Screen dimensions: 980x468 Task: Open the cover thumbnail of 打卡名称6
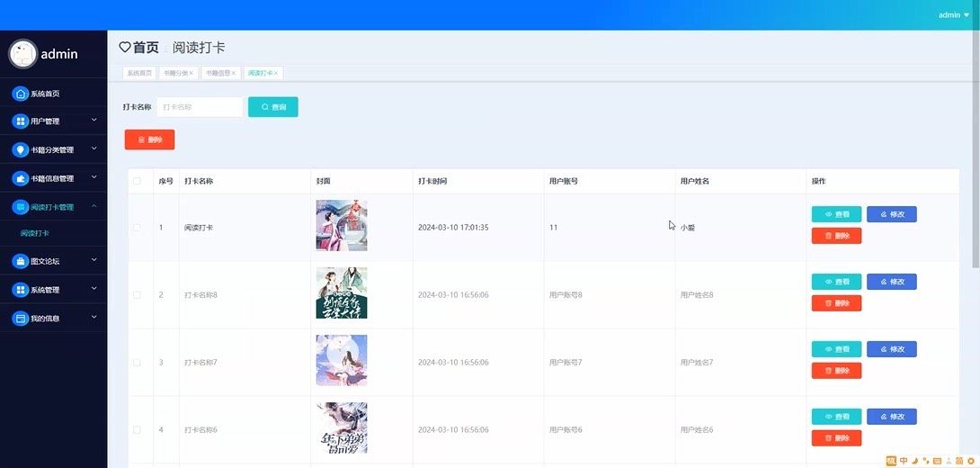click(x=342, y=428)
